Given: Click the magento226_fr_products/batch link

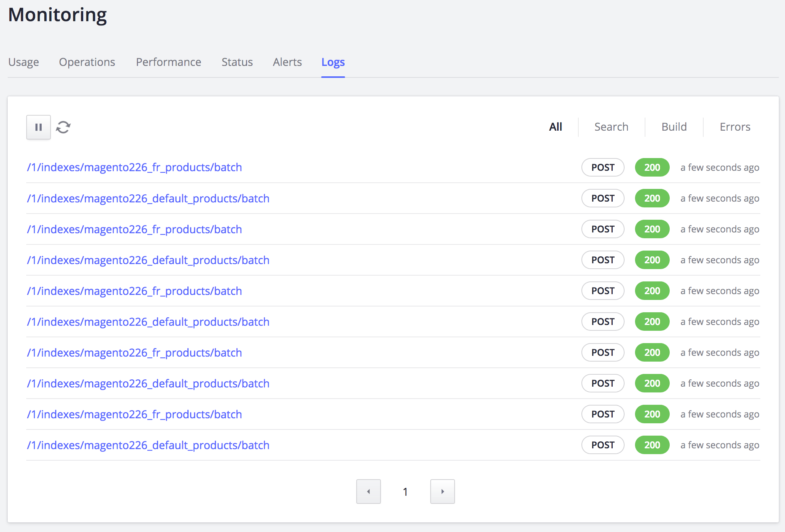Looking at the screenshot, I should click(x=134, y=167).
